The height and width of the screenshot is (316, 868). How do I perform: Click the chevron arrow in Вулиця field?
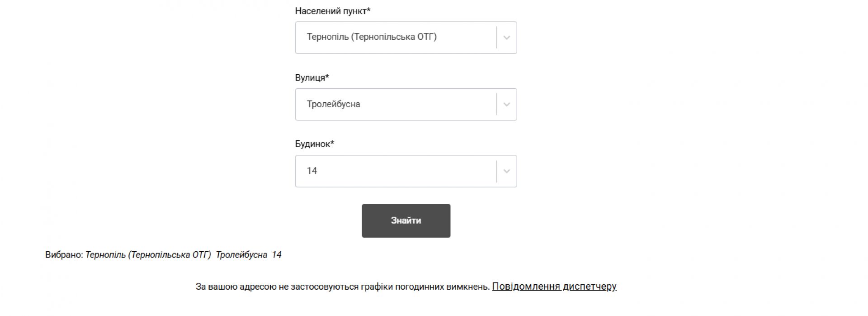[x=506, y=105]
